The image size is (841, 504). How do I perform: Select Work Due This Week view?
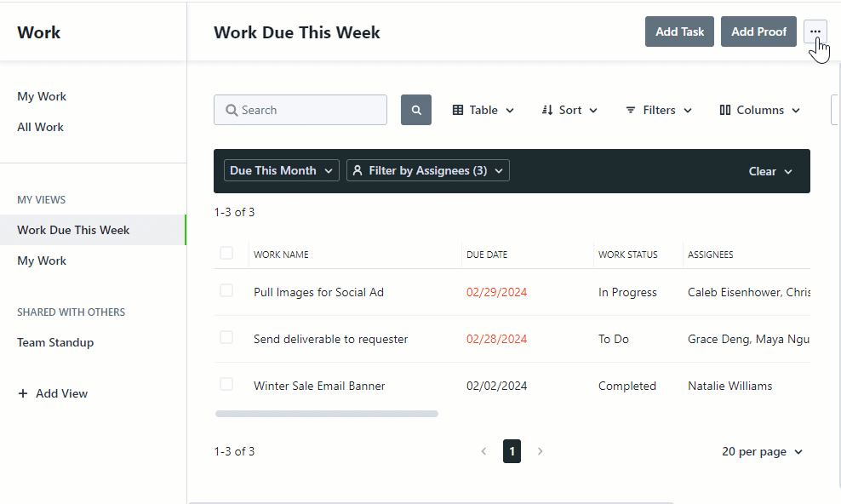(93, 230)
